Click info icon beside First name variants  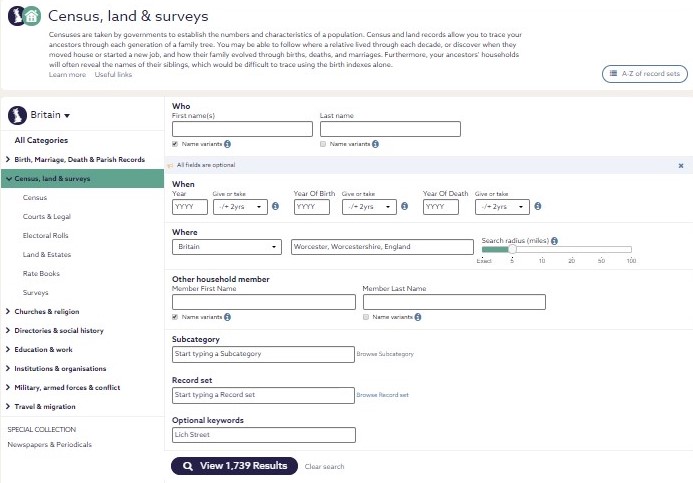click(227, 144)
